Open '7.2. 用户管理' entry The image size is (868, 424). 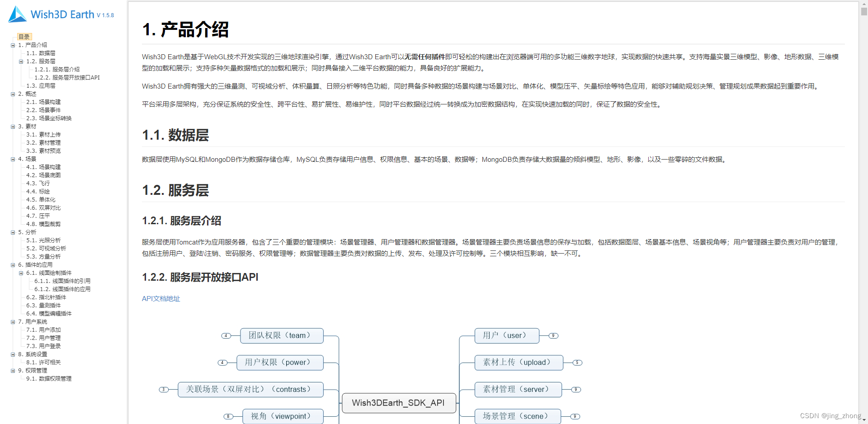[43, 338]
